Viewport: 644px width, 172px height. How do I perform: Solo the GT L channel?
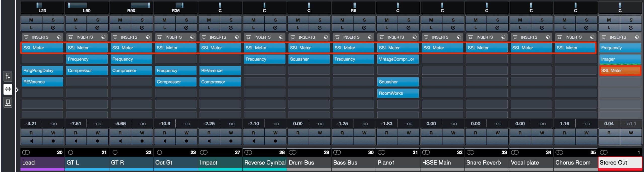pyautogui.click(x=98, y=20)
